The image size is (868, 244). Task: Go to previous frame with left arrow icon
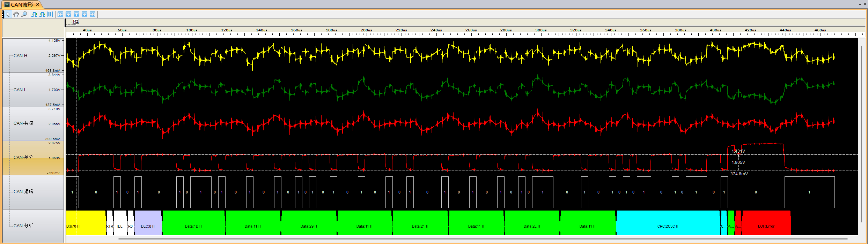(x=68, y=14)
